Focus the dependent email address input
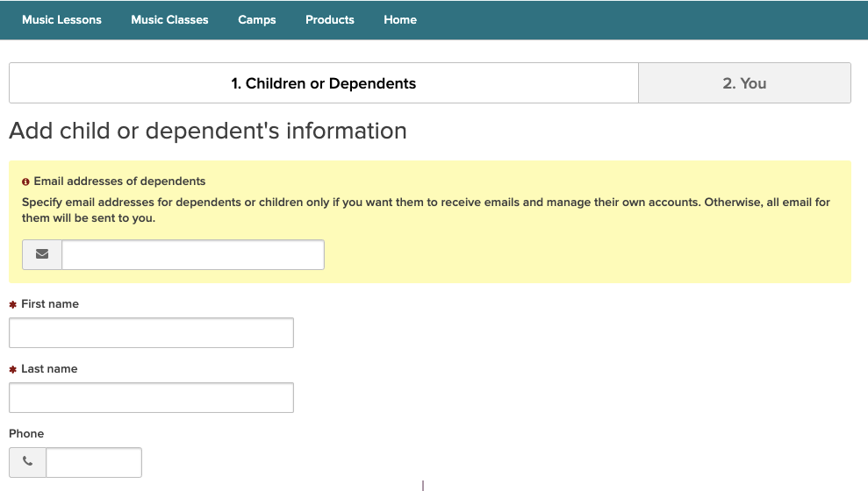The height and width of the screenshot is (491, 868). [192, 254]
